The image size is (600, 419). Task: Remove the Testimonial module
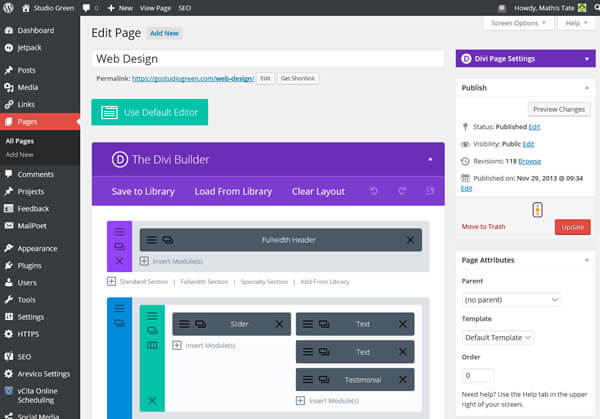(x=403, y=380)
